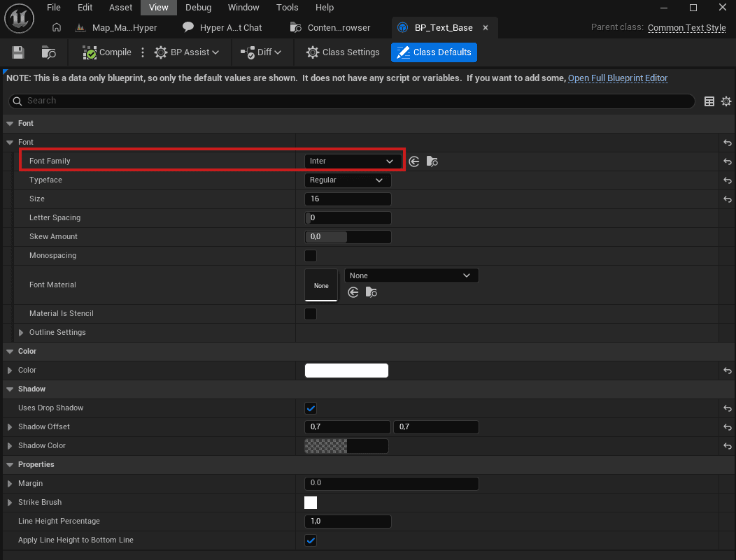The image size is (736, 560).
Task: Open the Font Material None dropdown
Action: [411, 275]
